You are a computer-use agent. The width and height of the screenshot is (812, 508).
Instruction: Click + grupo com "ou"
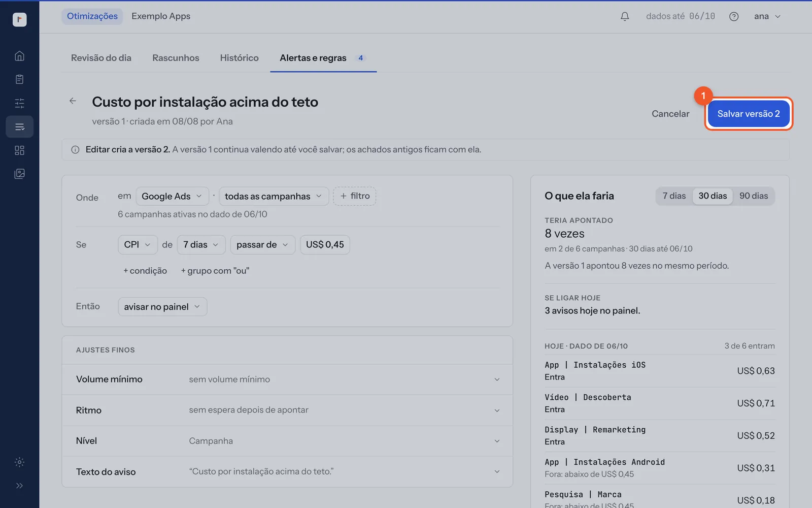215,271
